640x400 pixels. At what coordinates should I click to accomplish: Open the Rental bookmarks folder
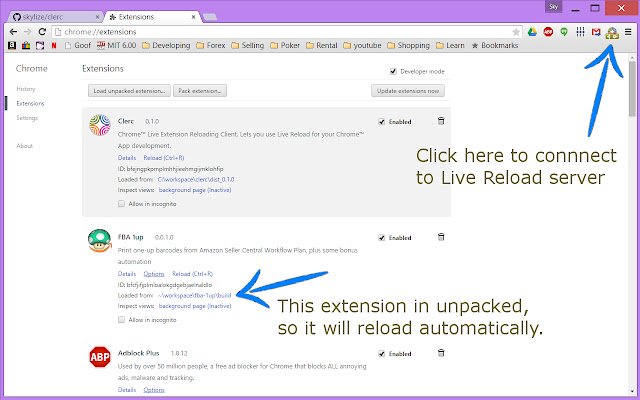322,45
